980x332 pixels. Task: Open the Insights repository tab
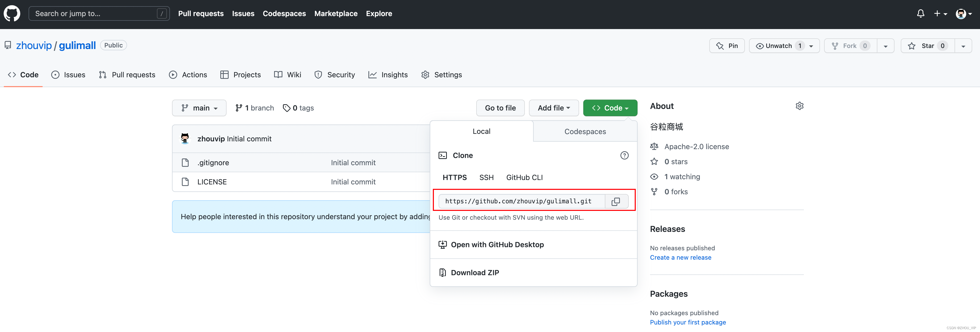[x=388, y=75]
